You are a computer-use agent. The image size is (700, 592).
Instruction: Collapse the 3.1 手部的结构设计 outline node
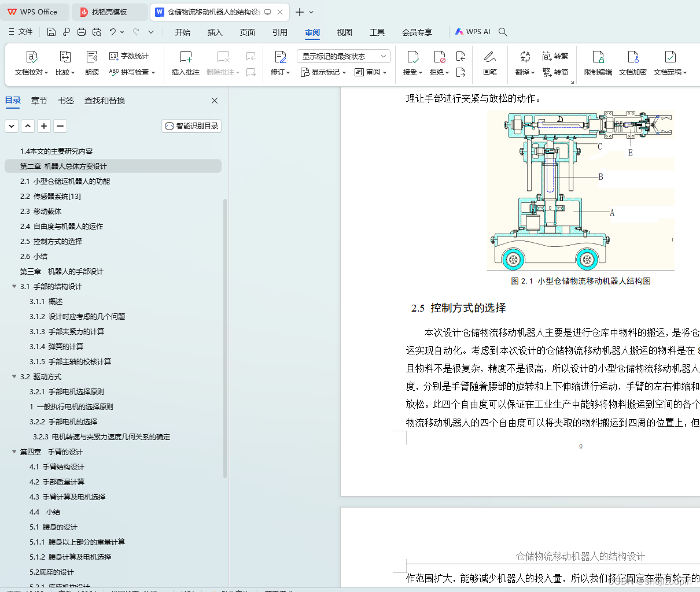coord(14,286)
